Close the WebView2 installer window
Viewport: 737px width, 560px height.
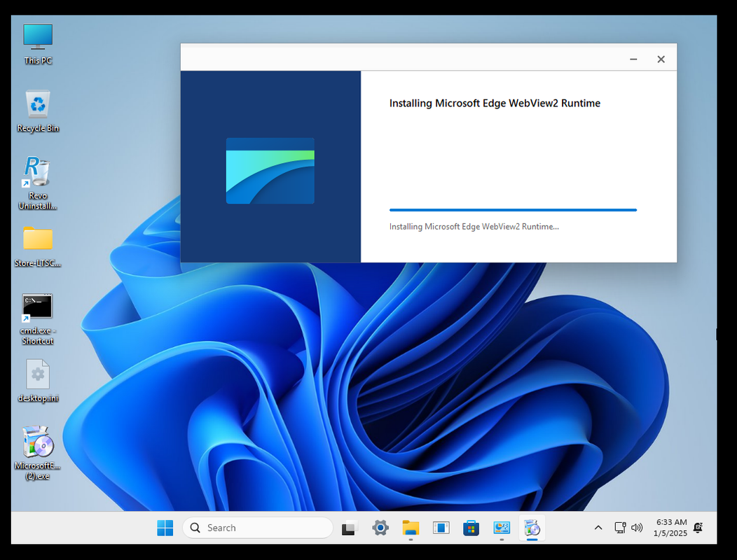[x=661, y=59]
